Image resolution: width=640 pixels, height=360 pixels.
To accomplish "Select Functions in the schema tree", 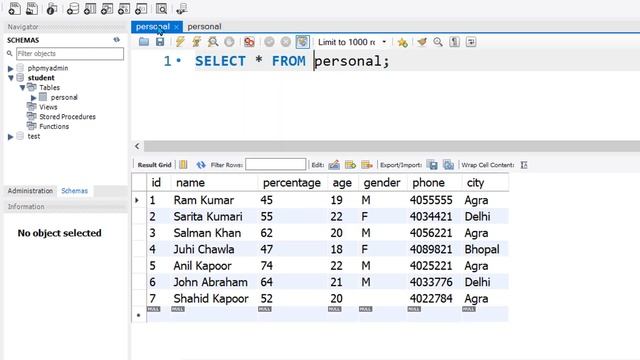I will (x=54, y=127).
